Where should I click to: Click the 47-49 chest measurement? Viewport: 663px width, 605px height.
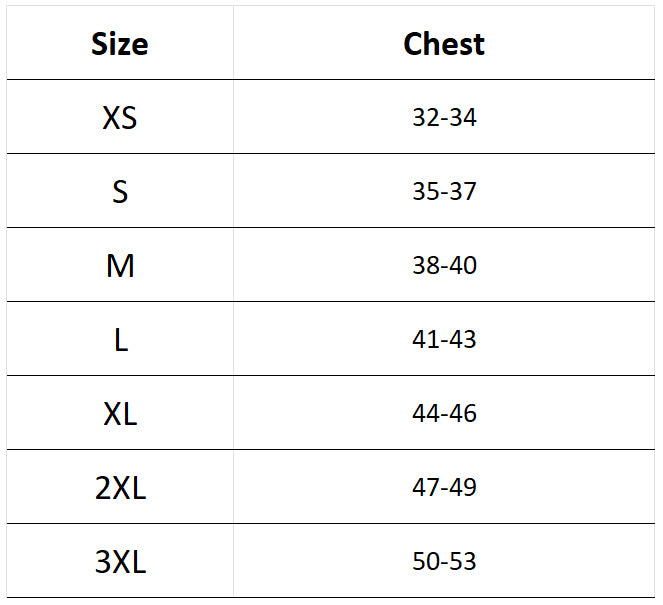point(444,488)
